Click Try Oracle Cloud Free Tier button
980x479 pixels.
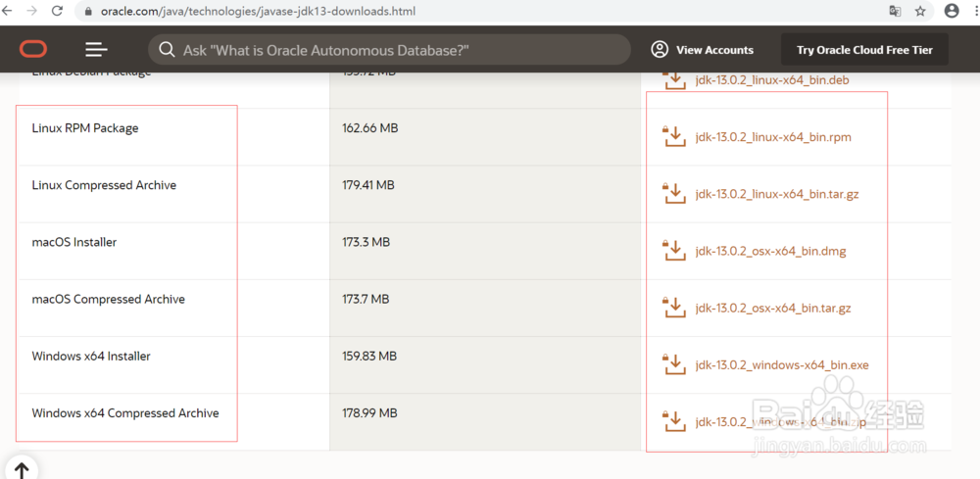pos(864,50)
